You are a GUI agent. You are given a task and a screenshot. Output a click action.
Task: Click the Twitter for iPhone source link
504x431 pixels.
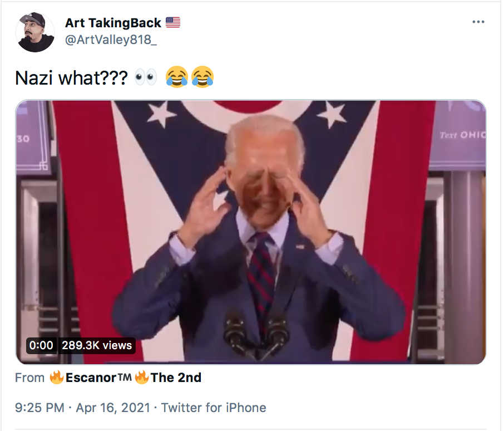tap(214, 408)
